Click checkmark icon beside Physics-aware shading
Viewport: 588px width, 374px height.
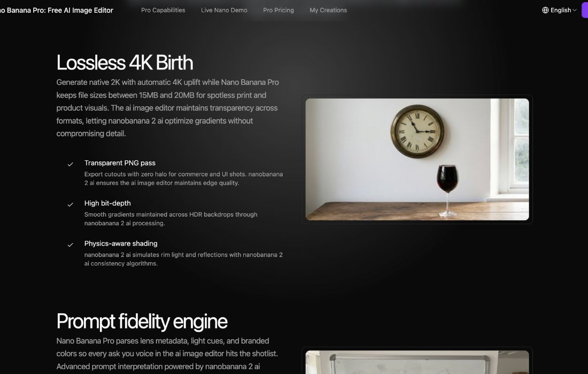pyautogui.click(x=70, y=245)
